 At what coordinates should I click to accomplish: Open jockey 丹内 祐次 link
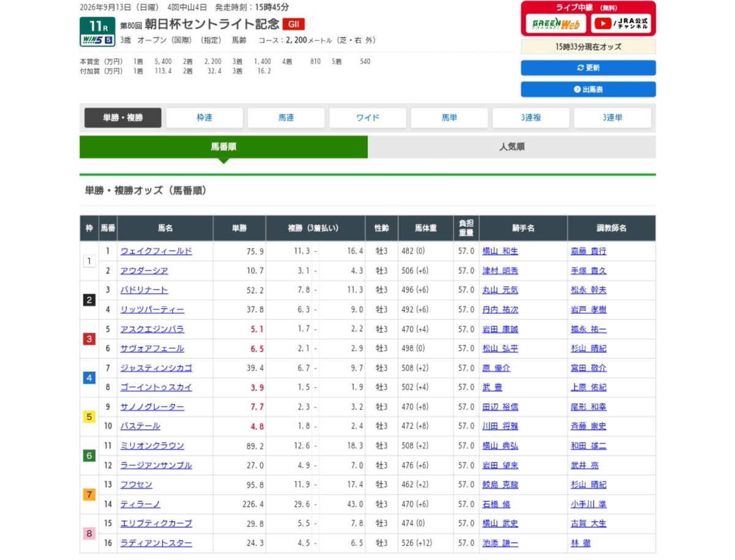click(500, 310)
